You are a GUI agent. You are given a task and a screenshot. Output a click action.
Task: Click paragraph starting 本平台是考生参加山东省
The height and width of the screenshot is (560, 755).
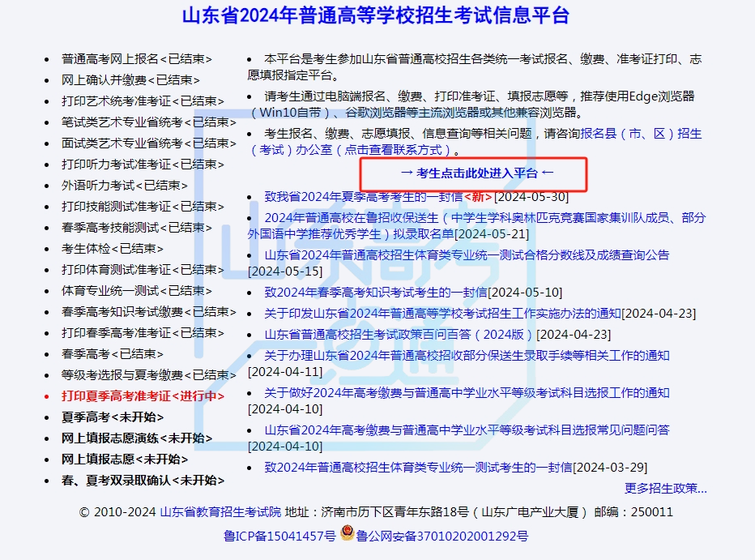(x=474, y=67)
